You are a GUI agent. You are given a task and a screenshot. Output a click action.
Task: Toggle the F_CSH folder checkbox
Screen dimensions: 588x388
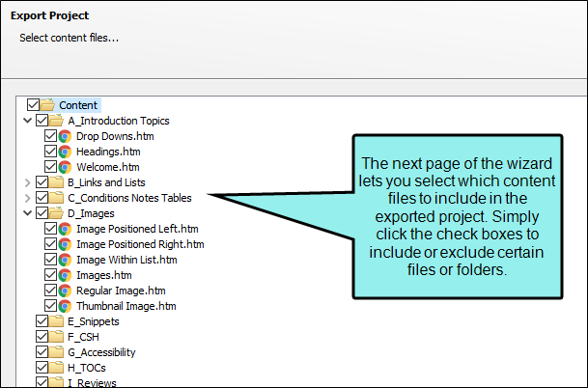(42, 336)
